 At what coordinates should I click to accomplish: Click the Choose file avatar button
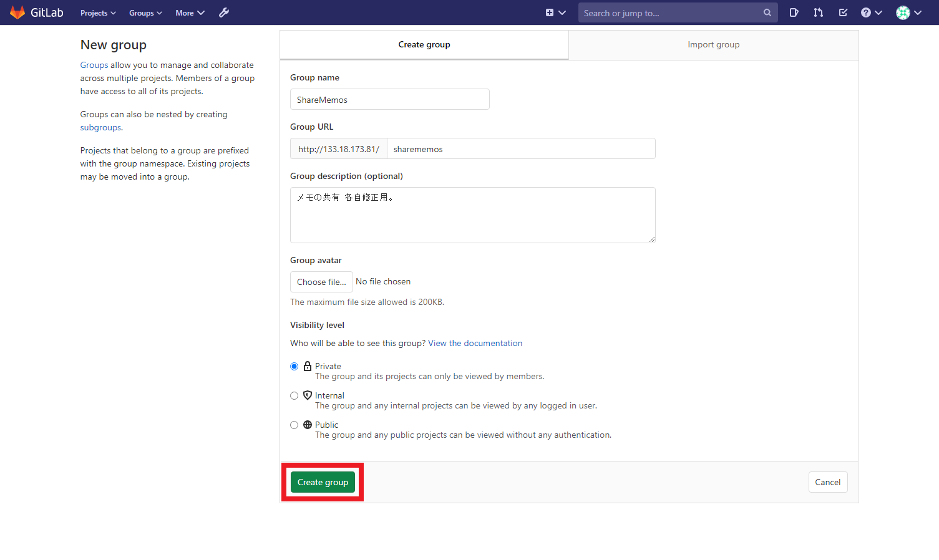click(321, 282)
